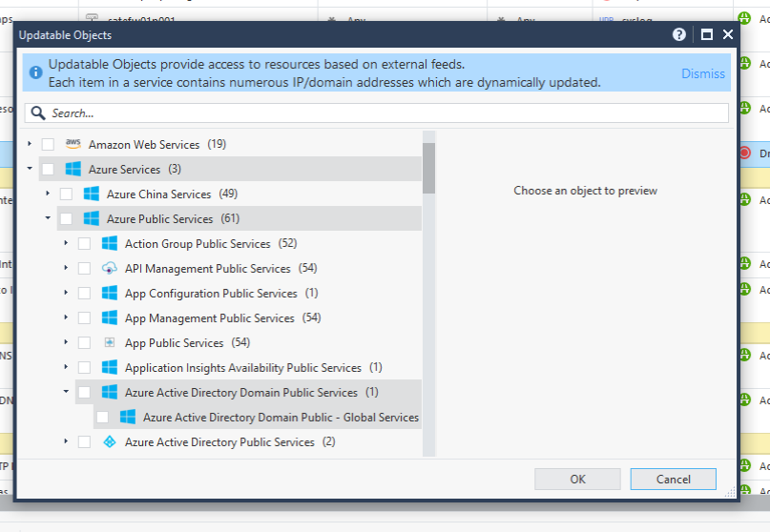Expand Azure Active Directory Public Services node
This screenshot has width=770, height=532.
click(66, 441)
